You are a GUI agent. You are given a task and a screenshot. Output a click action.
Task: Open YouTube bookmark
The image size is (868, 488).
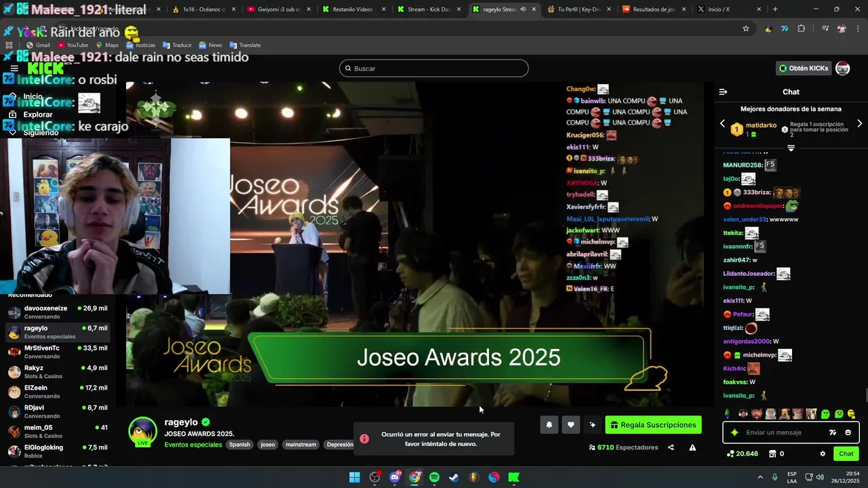coord(73,45)
